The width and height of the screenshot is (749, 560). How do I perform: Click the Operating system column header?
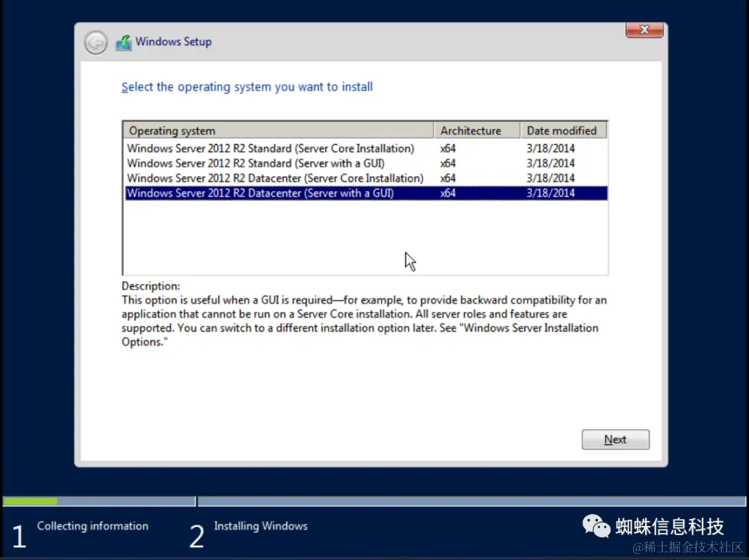click(279, 130)
